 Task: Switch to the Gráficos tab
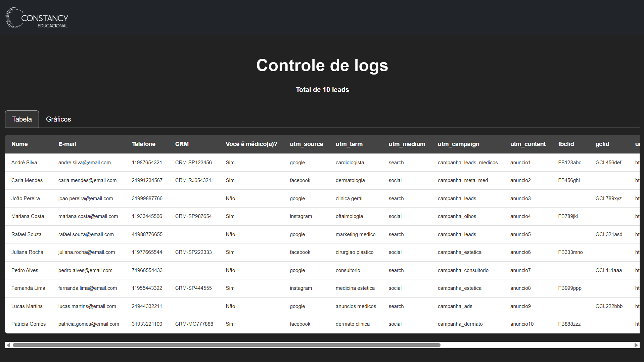[58, 119]
